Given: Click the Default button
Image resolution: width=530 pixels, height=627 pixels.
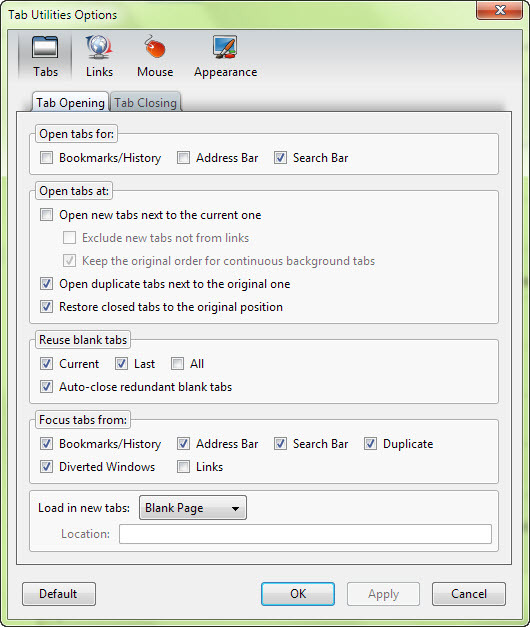Looking at the screenshot, I should pyautogui.click(x=59, y=594).
